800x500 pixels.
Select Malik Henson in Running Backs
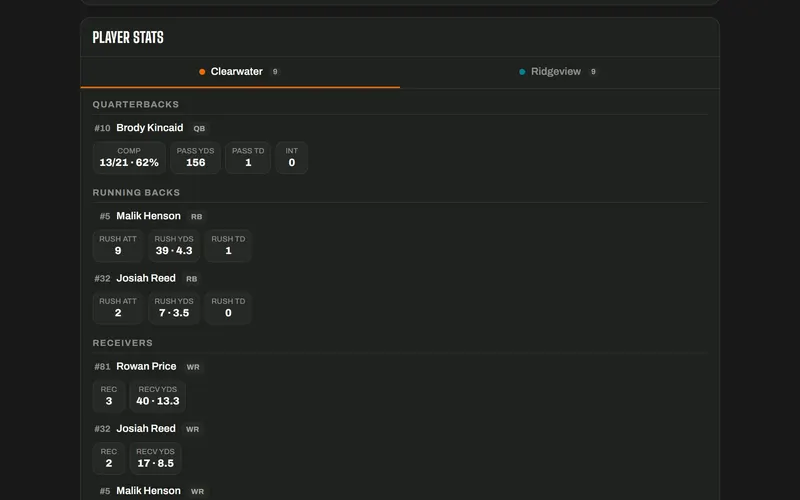click(148, 216)
